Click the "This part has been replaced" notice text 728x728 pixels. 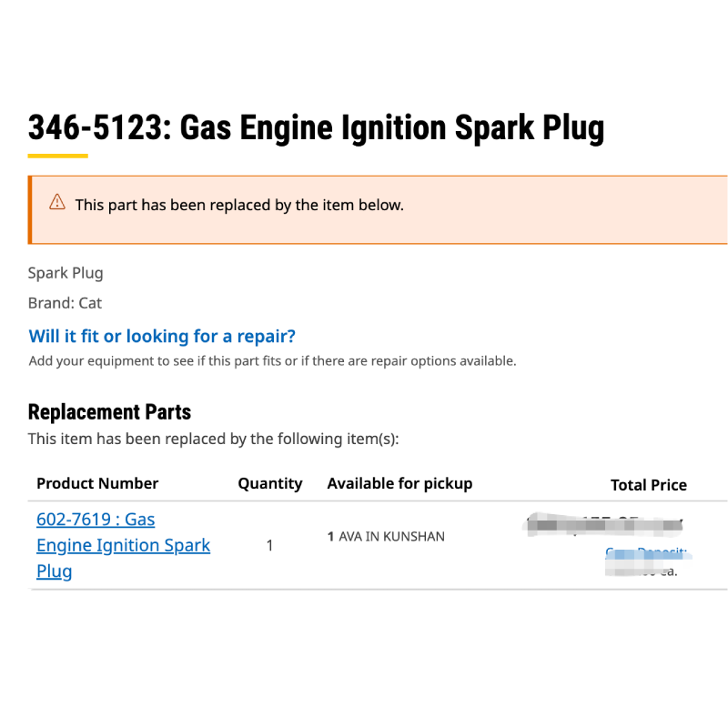point(239,205)
